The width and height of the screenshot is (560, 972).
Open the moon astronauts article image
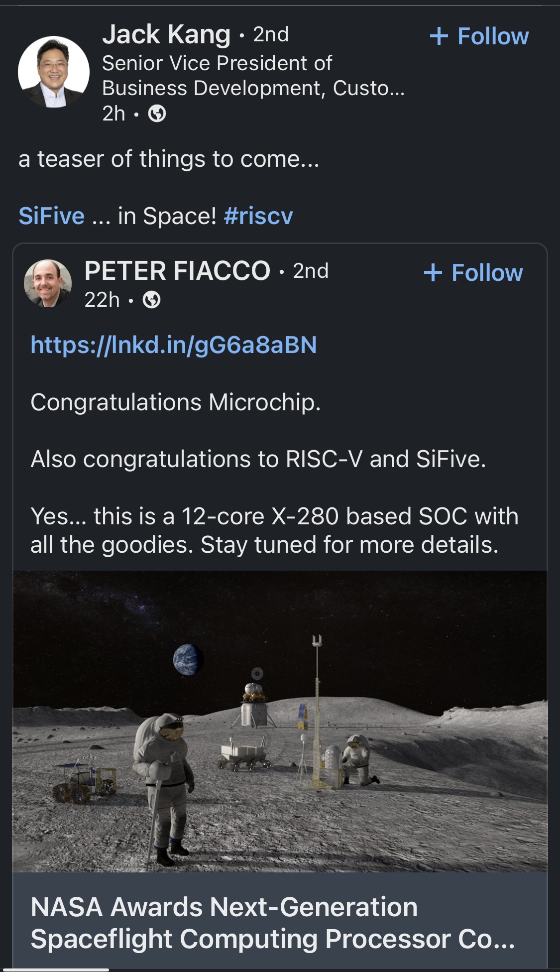pos(280,721)
